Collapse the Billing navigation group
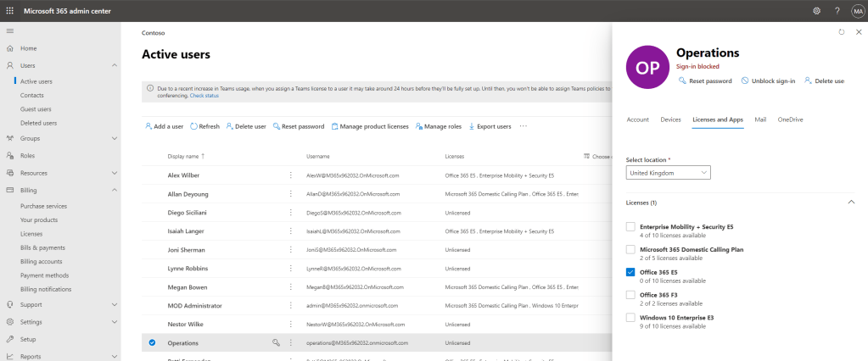Viewport: 868px width, 361px height. click(x=115, y=191)
